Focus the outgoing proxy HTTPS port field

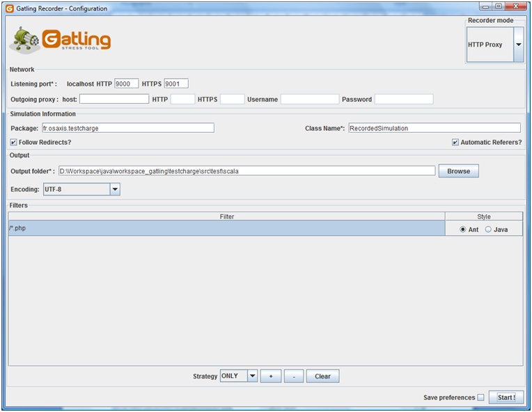point(232,99)
